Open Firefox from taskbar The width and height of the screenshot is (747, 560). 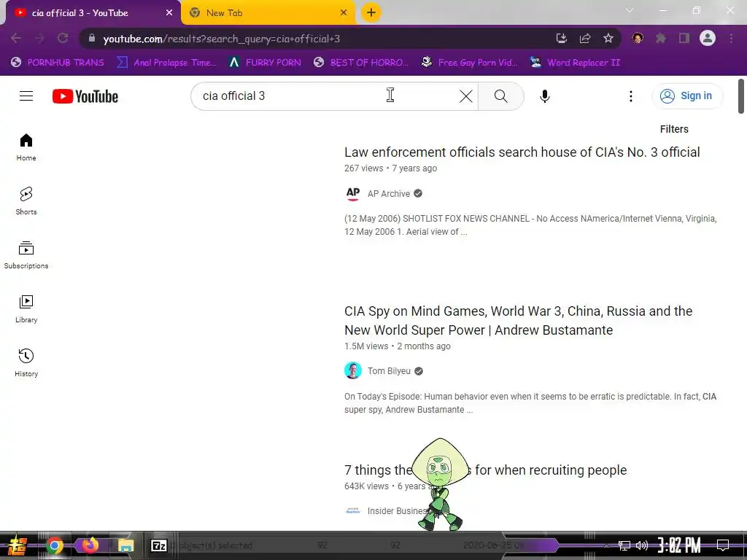90,545
